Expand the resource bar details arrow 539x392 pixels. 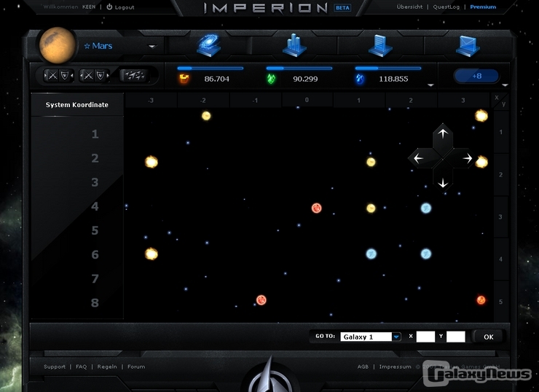(430, 85)
